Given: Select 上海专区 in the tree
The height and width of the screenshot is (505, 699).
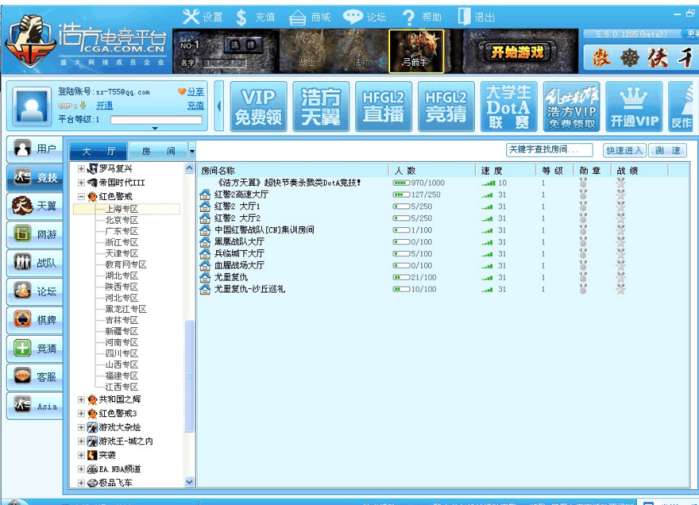Looking at the screenshot, I should pos(121,209).
